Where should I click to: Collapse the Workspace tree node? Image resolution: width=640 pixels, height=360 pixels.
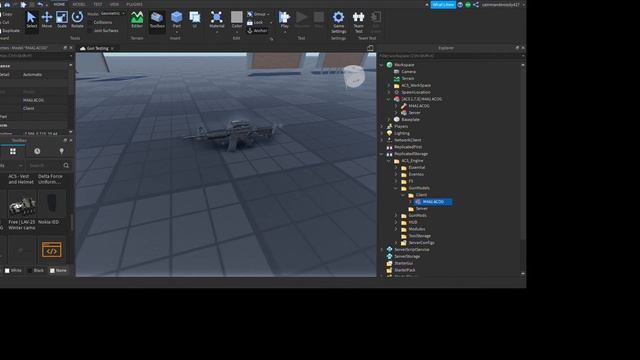coord(382,65)
